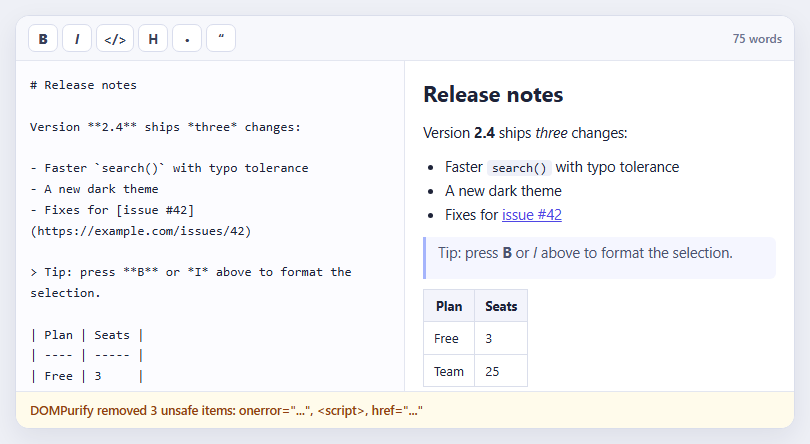810x444 pixels.
Task: Click the 'Release notes' preview heading
Action: click(x=493, y=95)
